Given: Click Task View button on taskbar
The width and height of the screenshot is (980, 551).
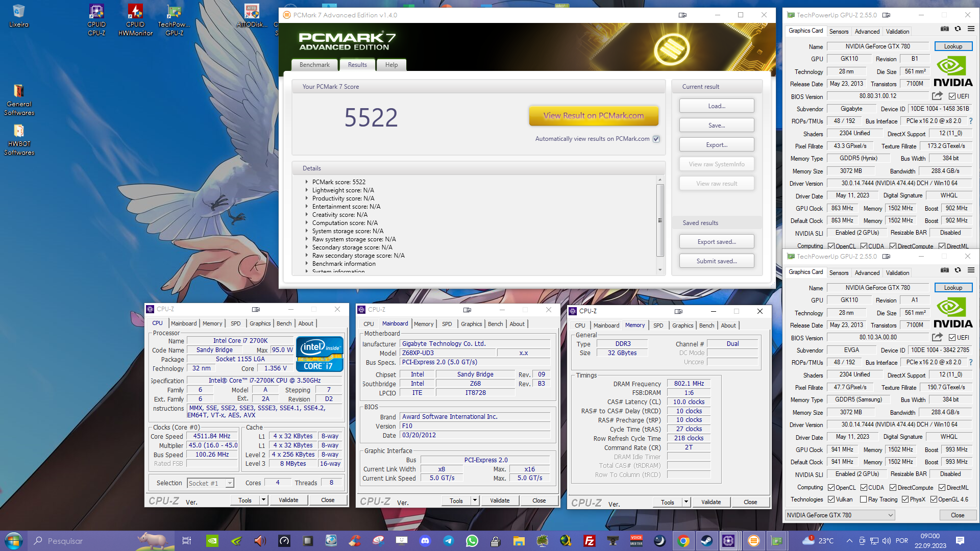Looking at the screenshot, I should pos(187,541).
